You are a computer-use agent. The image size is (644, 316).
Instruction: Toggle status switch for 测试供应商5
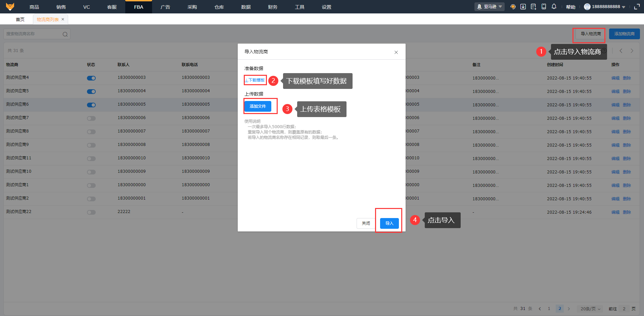91,92
